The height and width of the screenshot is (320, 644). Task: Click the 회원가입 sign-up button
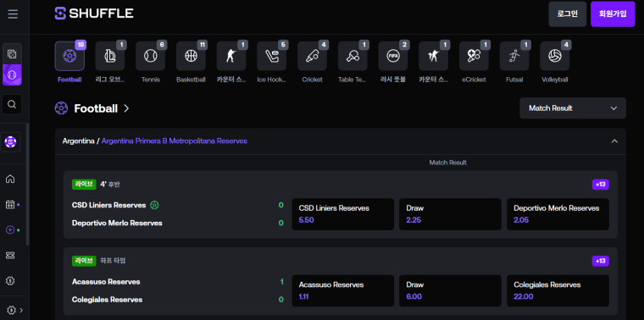[x=613, y=14]
